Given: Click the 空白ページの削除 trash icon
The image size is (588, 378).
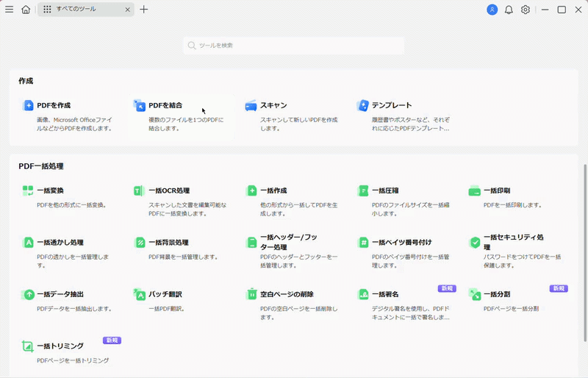Looking at the screenshot, I should (x=251, y=294).
